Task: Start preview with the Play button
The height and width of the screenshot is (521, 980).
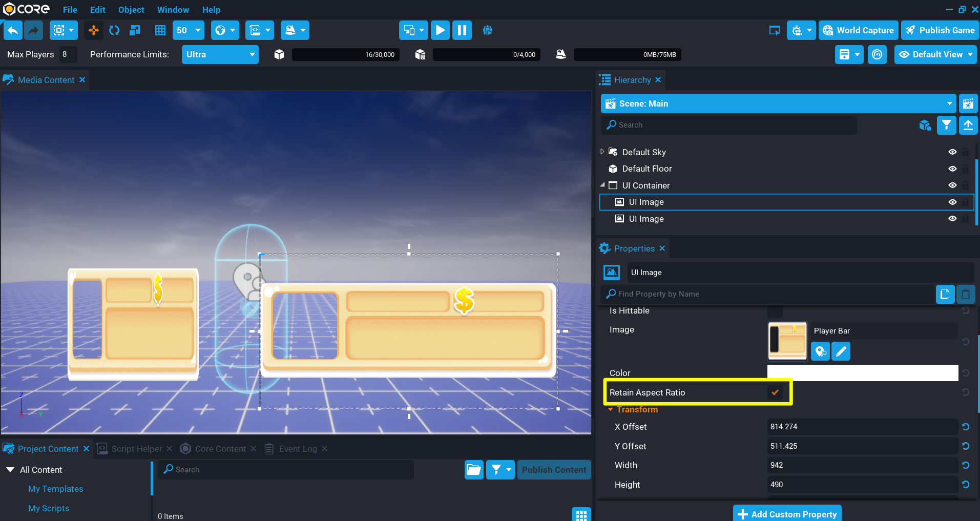Action: click(x=440, y=30)
